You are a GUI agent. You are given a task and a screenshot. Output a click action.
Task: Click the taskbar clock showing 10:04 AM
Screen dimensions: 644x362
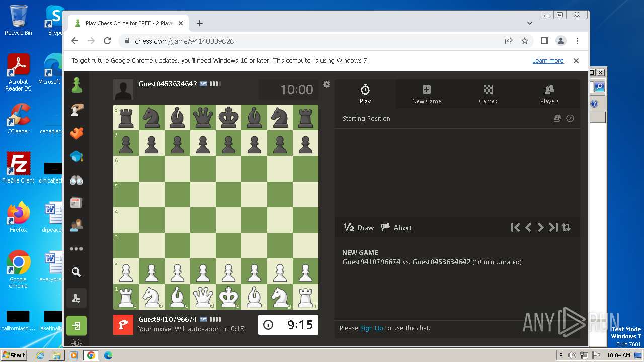[618, 355]
